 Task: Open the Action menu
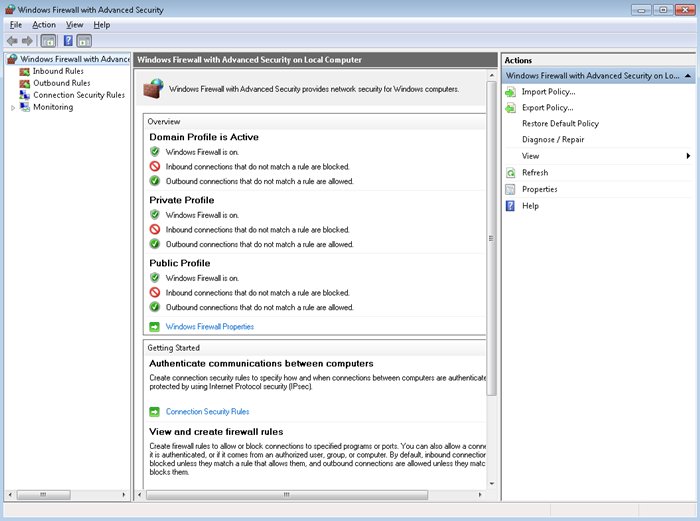pos(44,25)
